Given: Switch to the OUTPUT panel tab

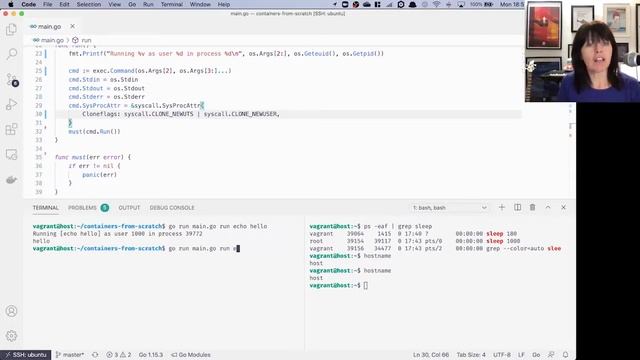Looking at the screenshot, I should pos(129,208).
